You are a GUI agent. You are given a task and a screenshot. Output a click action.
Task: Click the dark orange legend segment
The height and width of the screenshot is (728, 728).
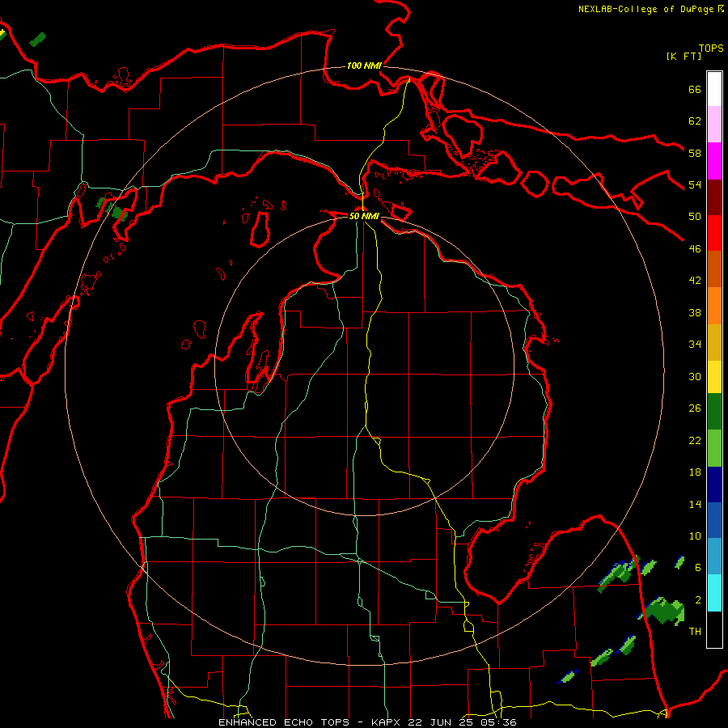(714, 269)
